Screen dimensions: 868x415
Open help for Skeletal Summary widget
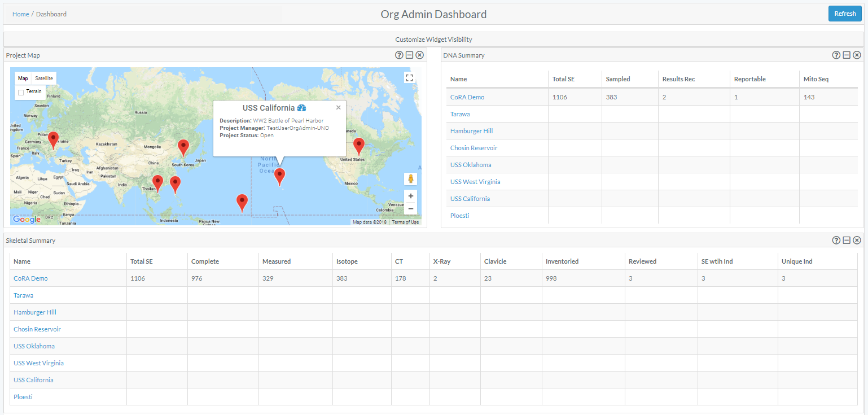[836, 241]
